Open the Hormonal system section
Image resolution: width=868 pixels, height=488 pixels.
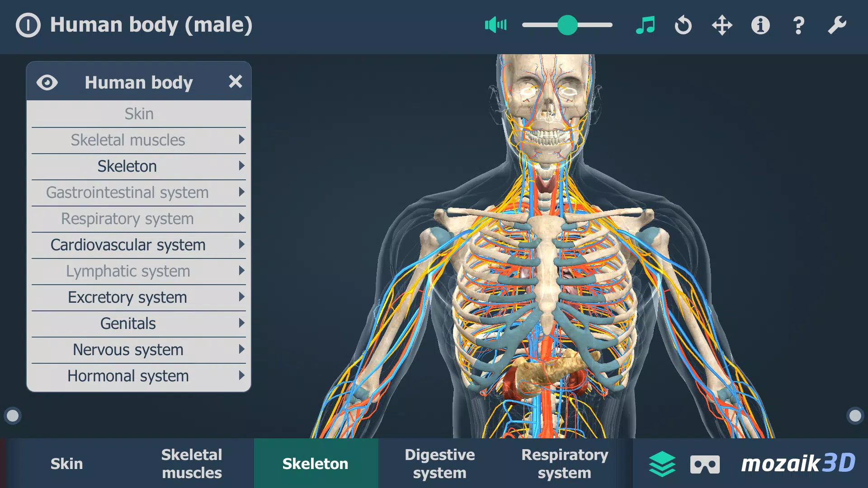127,375
